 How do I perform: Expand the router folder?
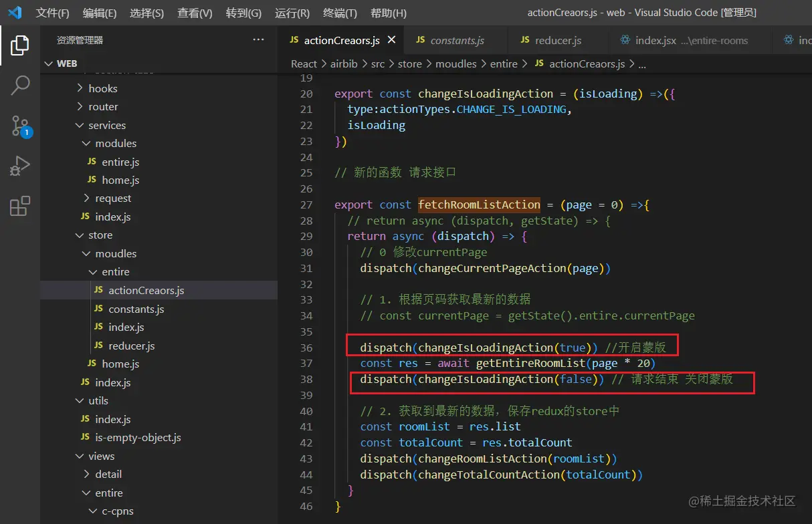(x=159, y=106)
